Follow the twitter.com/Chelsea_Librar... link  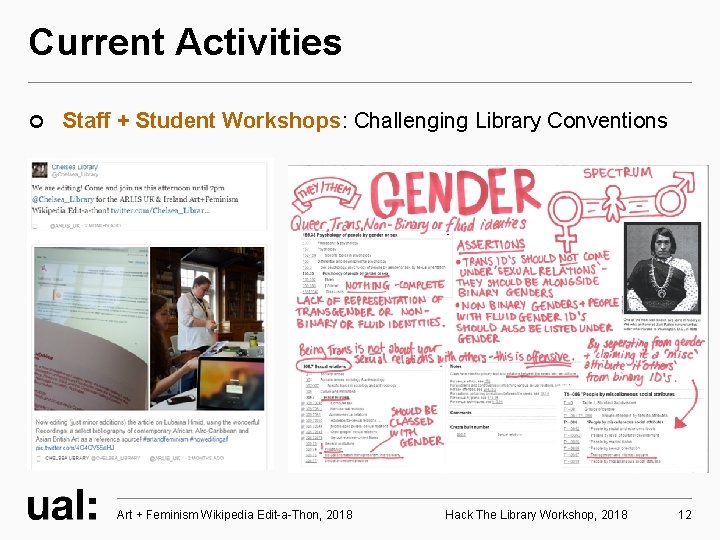click(160, 210)
